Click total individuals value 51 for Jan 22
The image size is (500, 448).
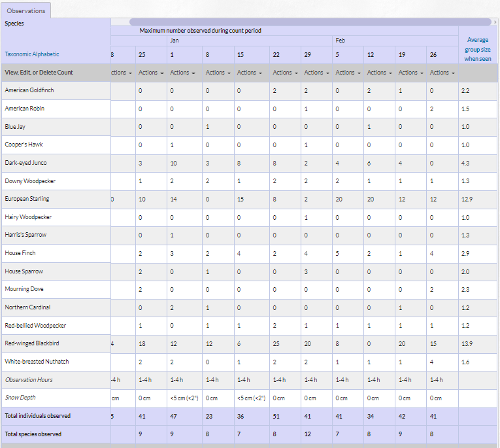tap(276, 416)
